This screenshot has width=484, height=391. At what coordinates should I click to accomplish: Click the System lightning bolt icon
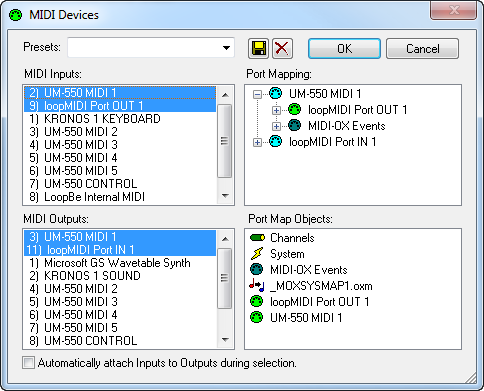tap(257, 254)
